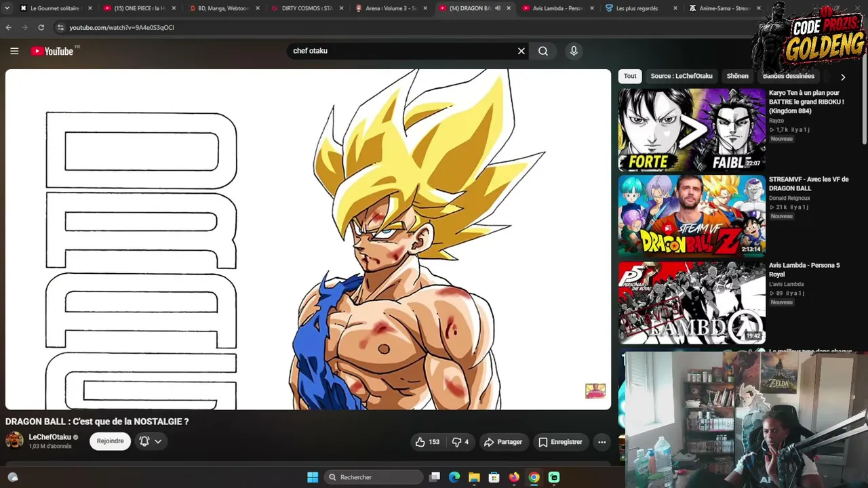
Task: Open the Persona 5 Lambda video thumbnail
Action: coord(692,302)
